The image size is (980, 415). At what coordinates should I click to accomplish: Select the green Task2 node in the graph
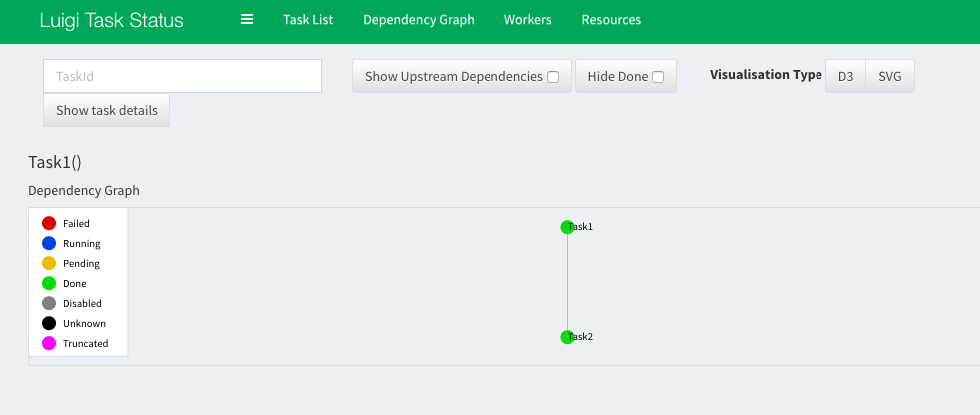point(567,337)
